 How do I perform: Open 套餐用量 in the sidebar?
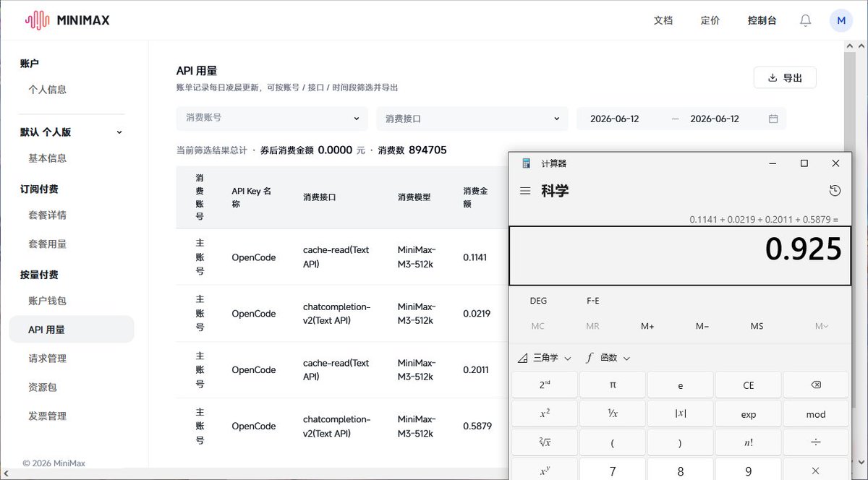click(48, 244)
